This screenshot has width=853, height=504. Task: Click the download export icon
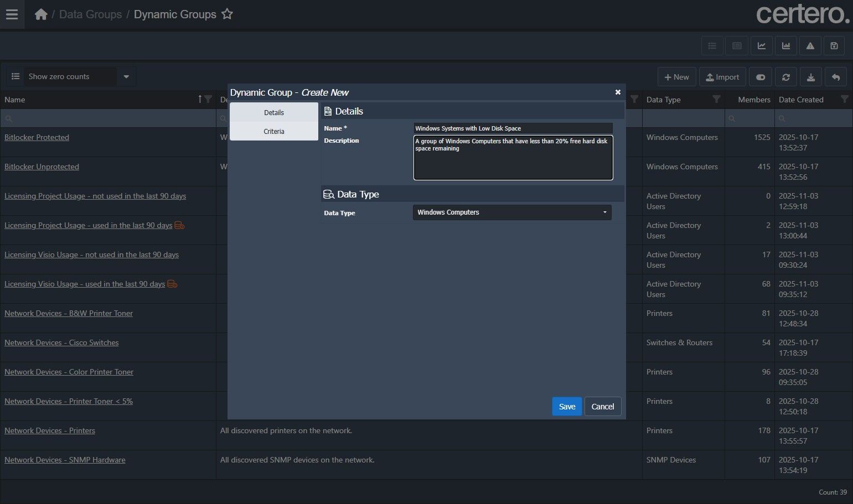click(811, 77)
